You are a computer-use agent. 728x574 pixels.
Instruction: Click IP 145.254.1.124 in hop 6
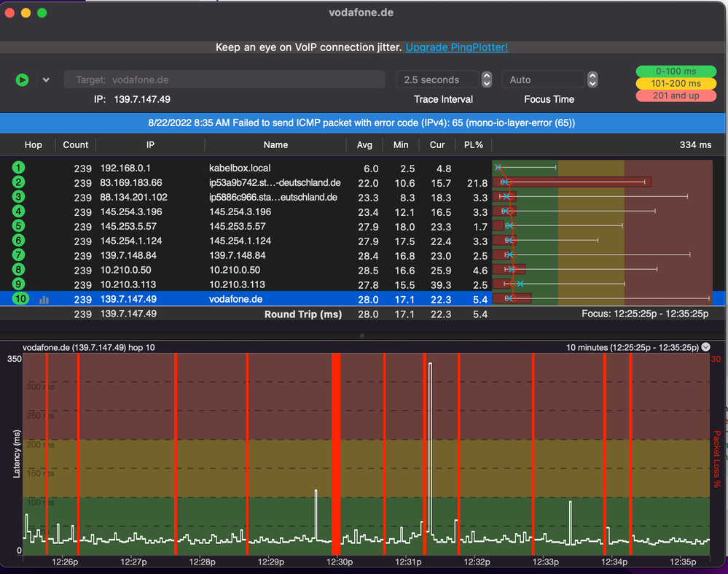131,241
